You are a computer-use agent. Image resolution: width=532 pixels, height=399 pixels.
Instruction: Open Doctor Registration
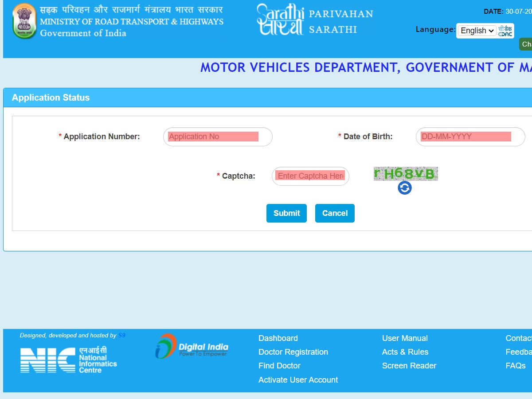click(293, 352)
